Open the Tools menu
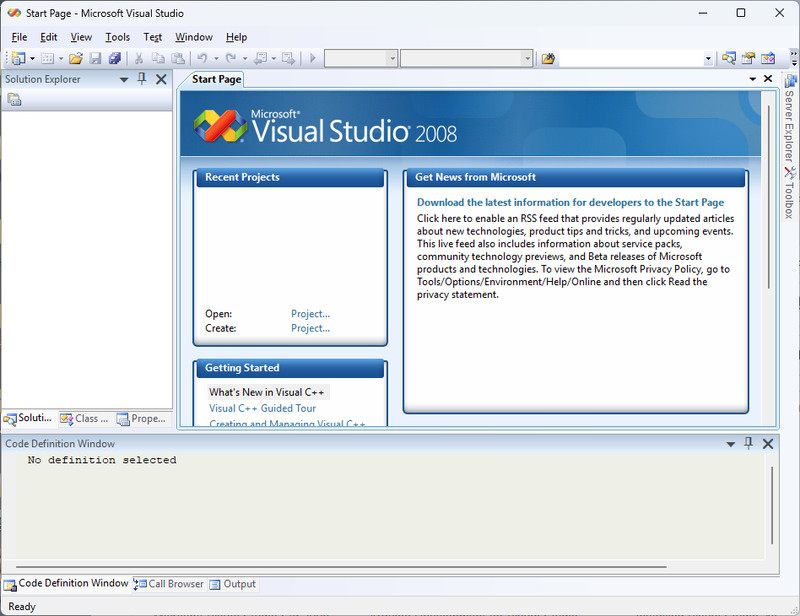The height and width of the screenshot is (616, 800). point(117,37)
